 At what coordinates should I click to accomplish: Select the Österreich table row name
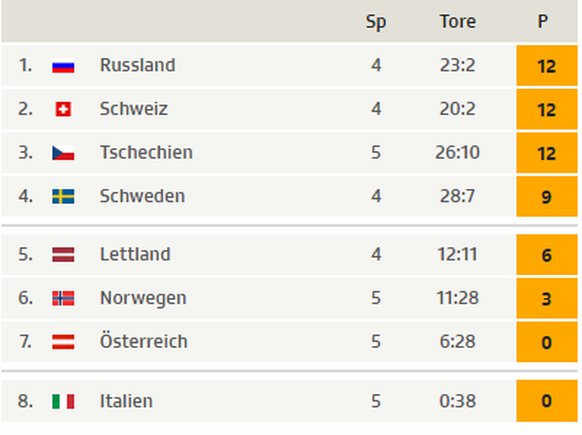pos(144,340)
